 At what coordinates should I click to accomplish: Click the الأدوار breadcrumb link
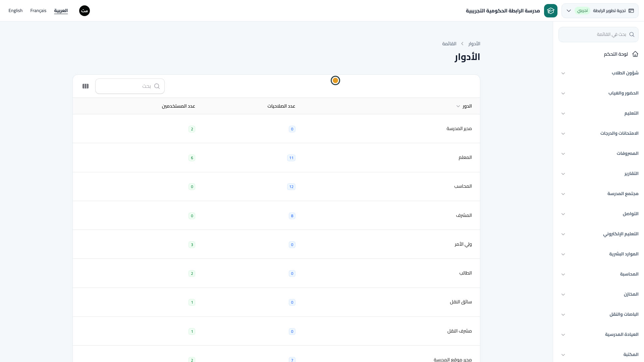tap(474, 44)
